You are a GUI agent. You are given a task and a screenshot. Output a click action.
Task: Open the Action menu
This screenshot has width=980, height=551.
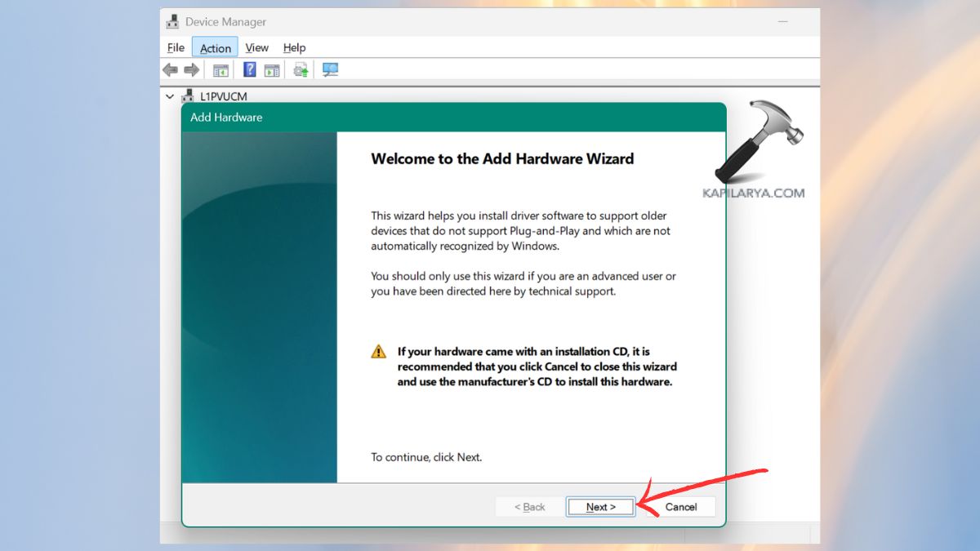pyautogui.click(x=216, y=48)
